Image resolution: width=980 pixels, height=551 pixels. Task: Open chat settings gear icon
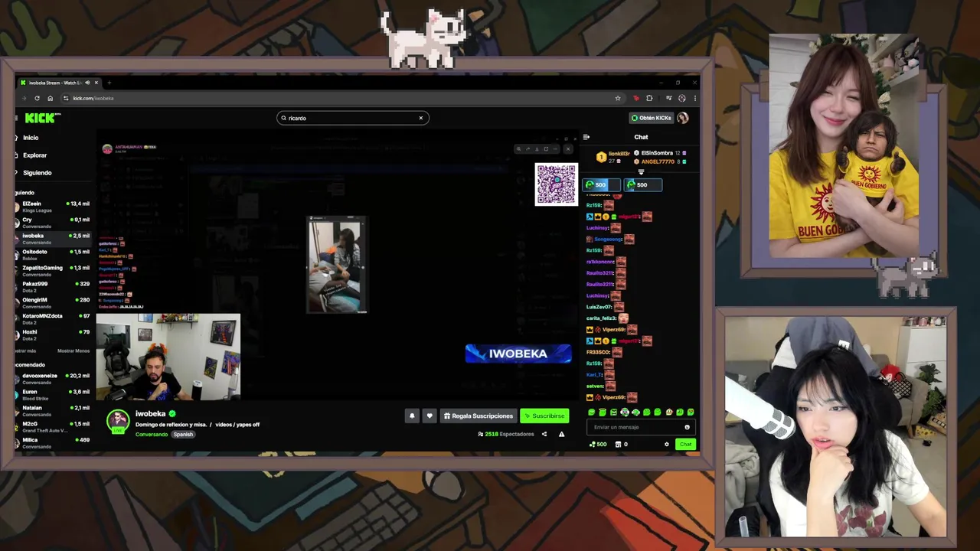666,444
